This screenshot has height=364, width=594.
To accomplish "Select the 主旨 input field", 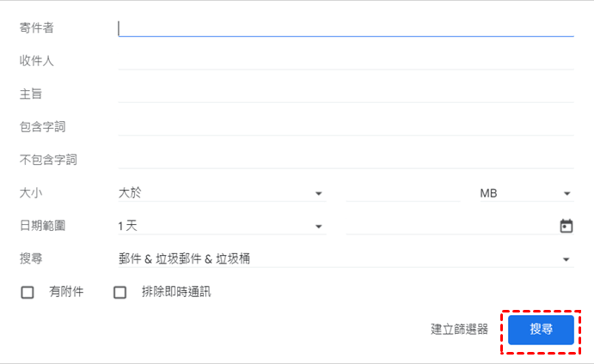I will click(346, 94).
